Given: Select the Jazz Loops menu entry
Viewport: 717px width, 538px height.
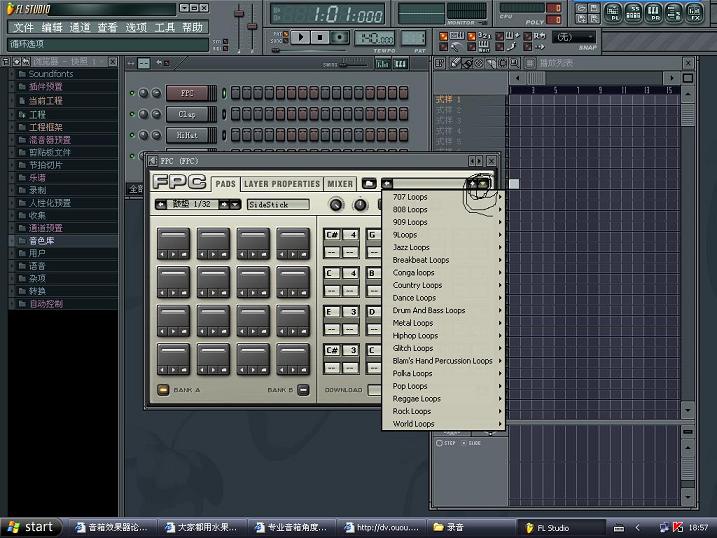Looking at the screenshot, I should tap(411, 247).
